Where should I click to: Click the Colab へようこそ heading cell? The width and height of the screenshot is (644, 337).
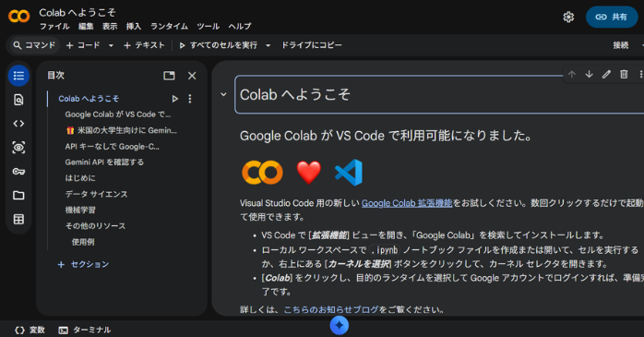[439, 94]
